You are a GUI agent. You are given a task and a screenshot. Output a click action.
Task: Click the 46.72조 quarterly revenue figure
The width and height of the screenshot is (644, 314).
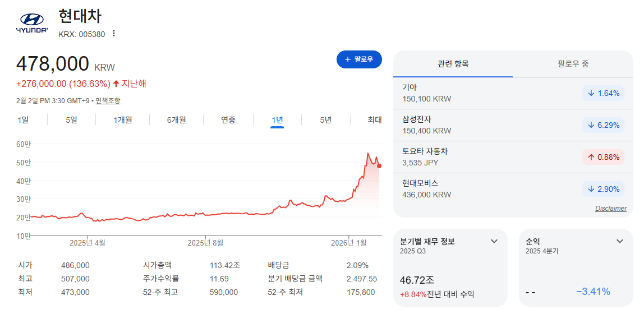[417, 280]
